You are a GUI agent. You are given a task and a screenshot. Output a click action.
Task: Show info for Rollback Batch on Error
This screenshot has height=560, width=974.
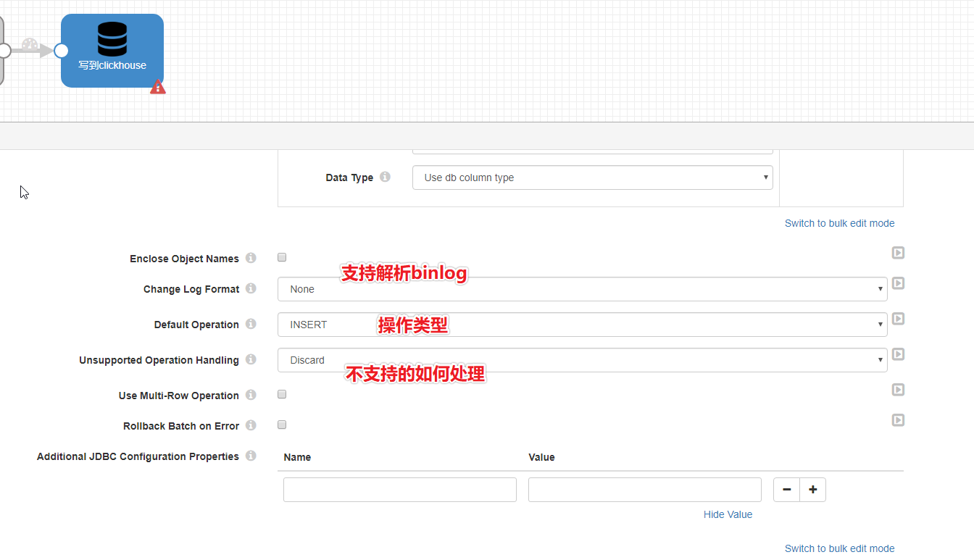[x=251, y=425]
